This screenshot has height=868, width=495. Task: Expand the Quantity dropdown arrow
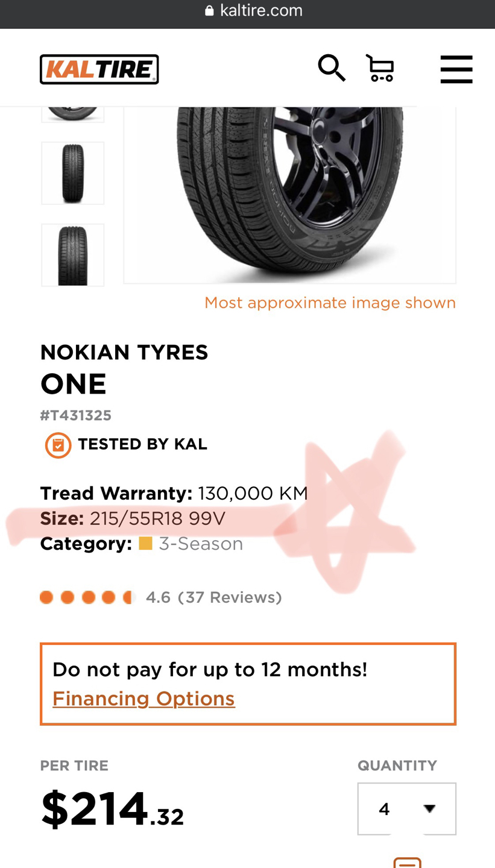click(x=429, y=809)
